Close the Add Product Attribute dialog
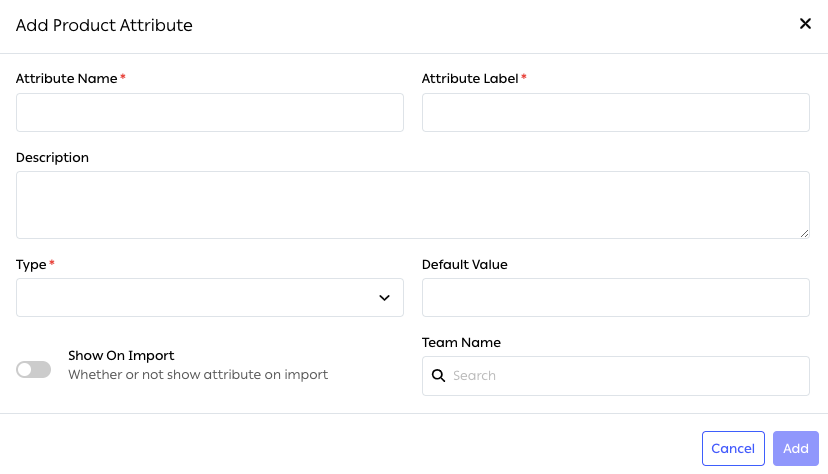Image resolution: width=828 pixels, height=474 pixels. tap(805, 24)
